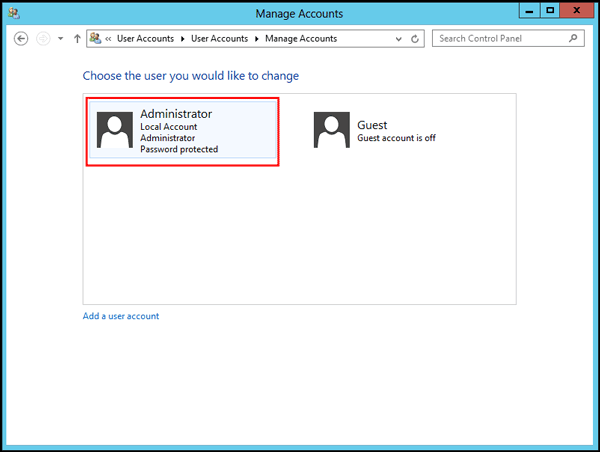Image resolution: width=600 pixels, height=452 pixels.
Task: Click Add a user account link
Action: pos(121,316)
